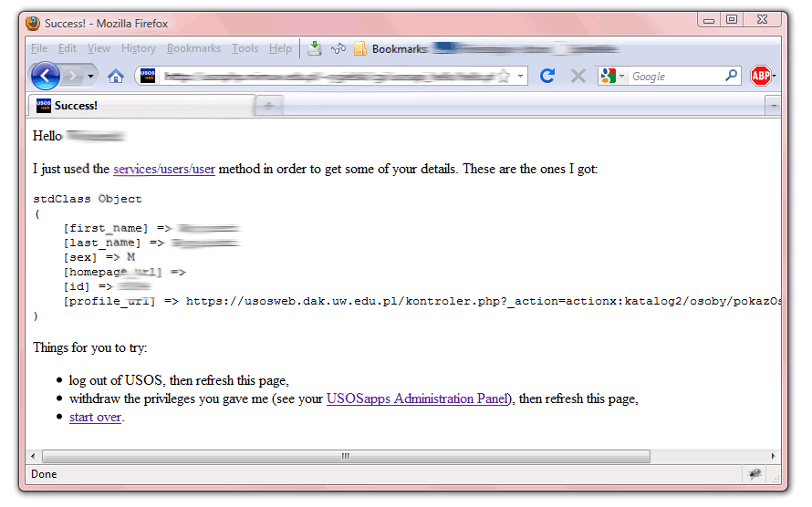Open the Adblock Plus ABP icon
The image size is (812, 507).
[760, 77]
